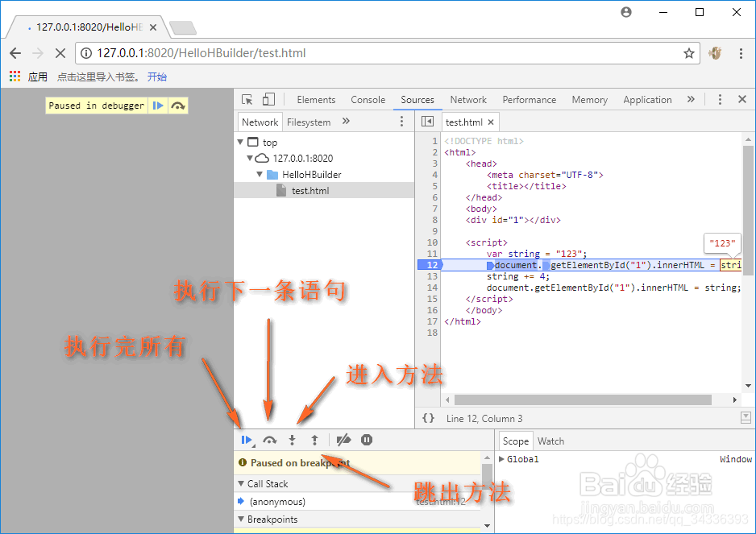The height and width of the screenshot is (534, 756).
Task: Open the Network panel tab
Action: (x=468, y=100)
